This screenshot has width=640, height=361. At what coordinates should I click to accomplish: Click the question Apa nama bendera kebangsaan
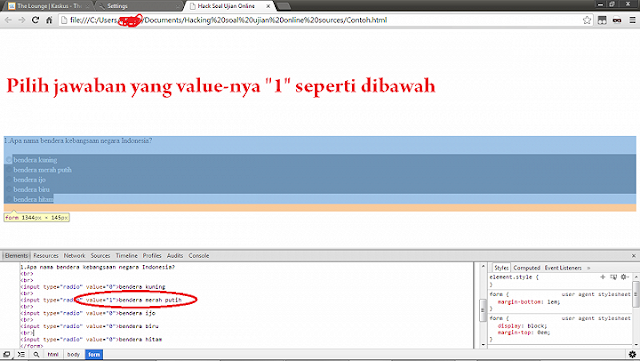coord(78,140)
